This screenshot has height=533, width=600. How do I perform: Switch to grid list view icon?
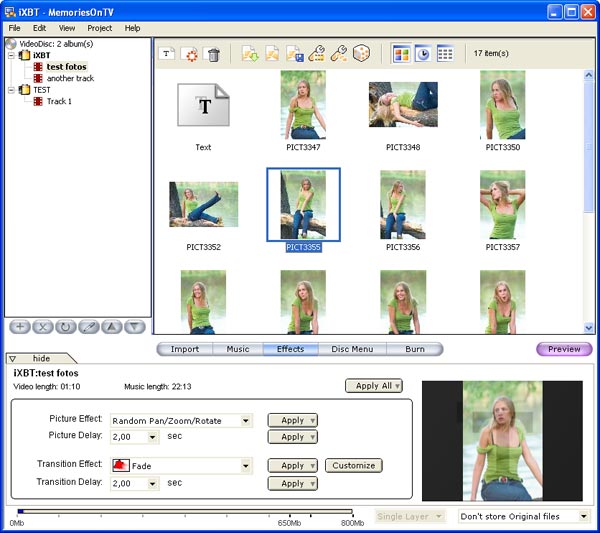pos(445,54)
